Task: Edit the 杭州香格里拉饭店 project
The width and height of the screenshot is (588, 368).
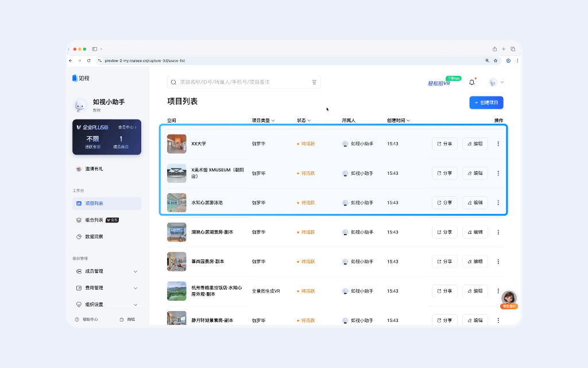Action: [475, 291]
